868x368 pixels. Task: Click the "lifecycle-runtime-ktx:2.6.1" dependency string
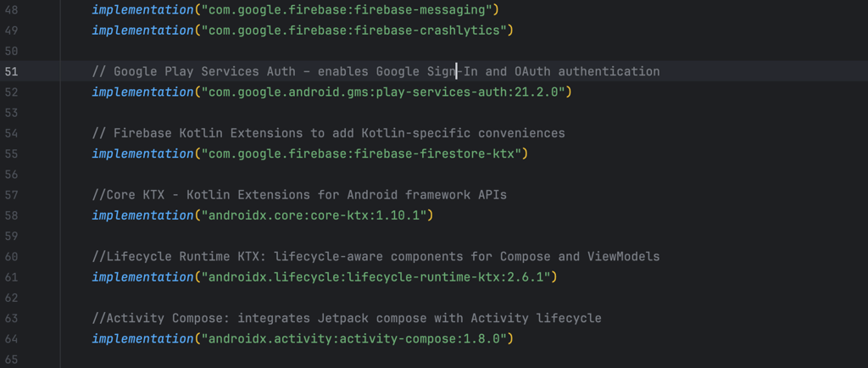(376, 277)
